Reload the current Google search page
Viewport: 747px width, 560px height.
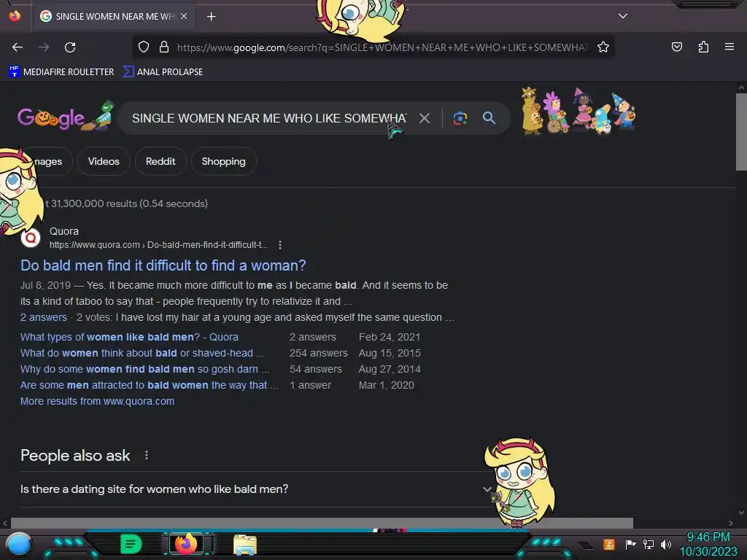point(70,47)
